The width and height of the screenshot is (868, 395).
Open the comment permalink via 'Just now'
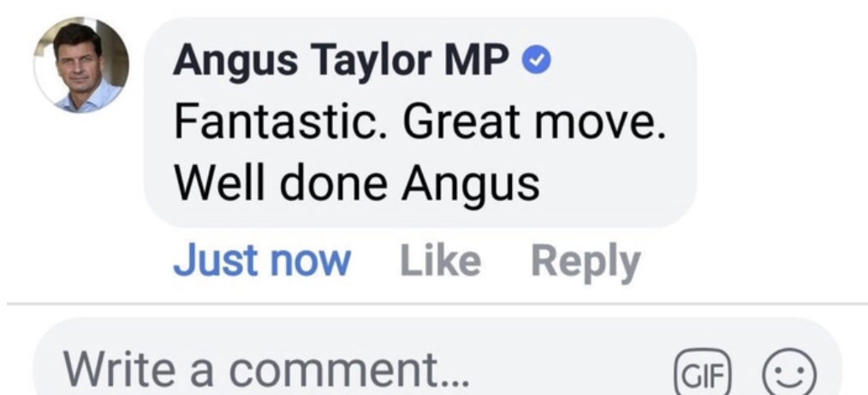pos(262,261)
